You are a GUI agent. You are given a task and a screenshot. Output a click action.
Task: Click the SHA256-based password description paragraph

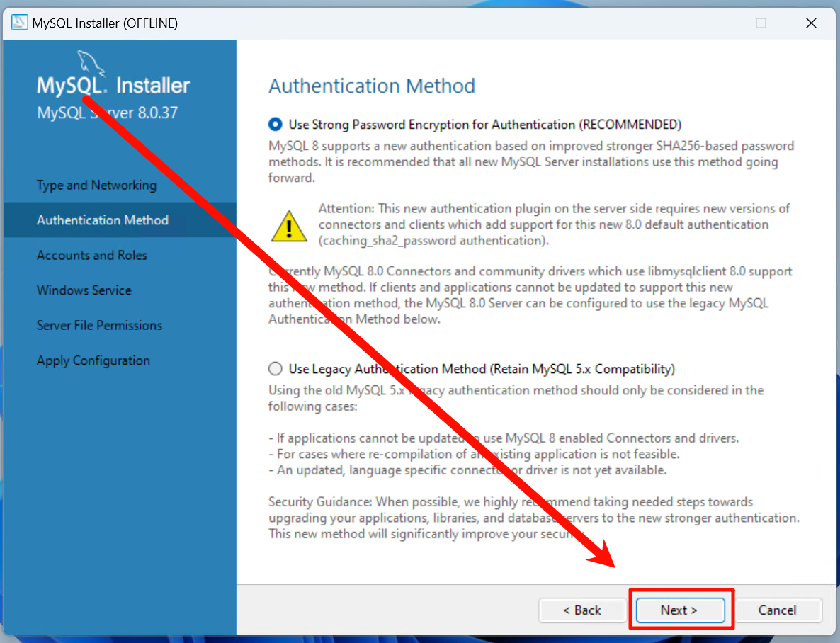531,162
